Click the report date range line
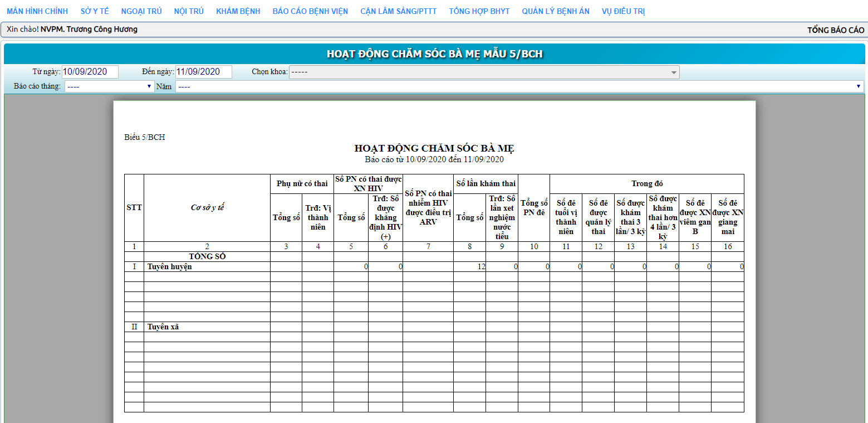Image resolution: width=868 pixels, height=423 pixels. (434, 159)
